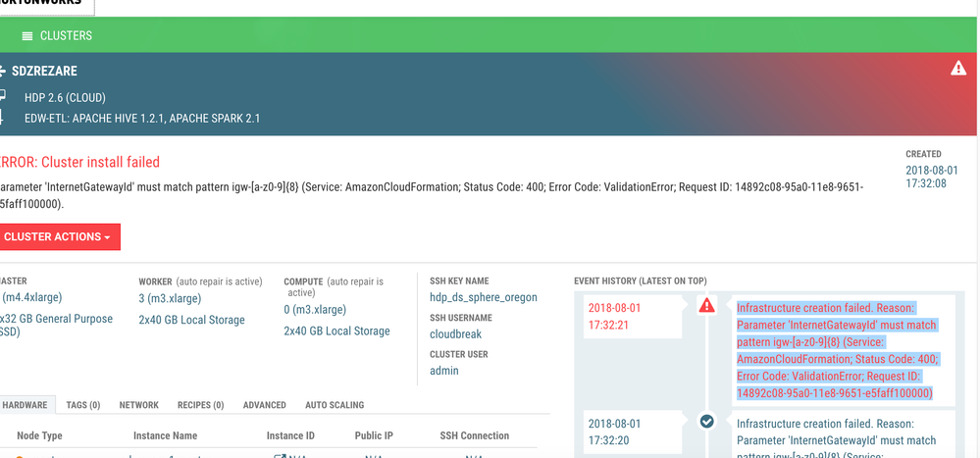980x458 pixels.
Task: Switch to the TAGS (0) tab
Action: tap(83, 405)
